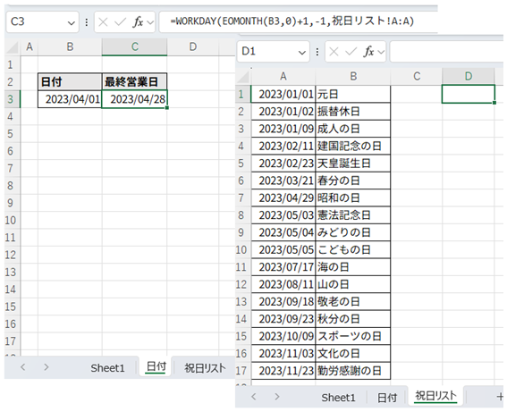
Task: Open right formula bar options dots
Action: (x=317, y=52)
